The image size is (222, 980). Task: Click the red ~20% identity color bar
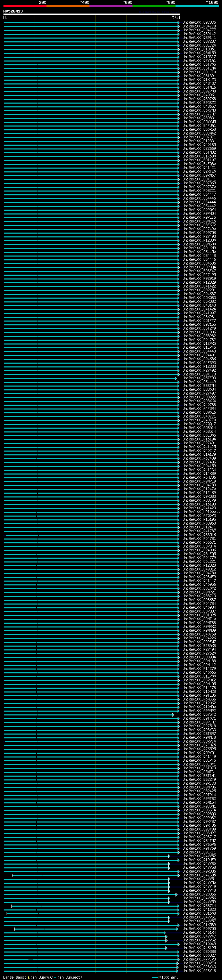[x=25, y=6]
